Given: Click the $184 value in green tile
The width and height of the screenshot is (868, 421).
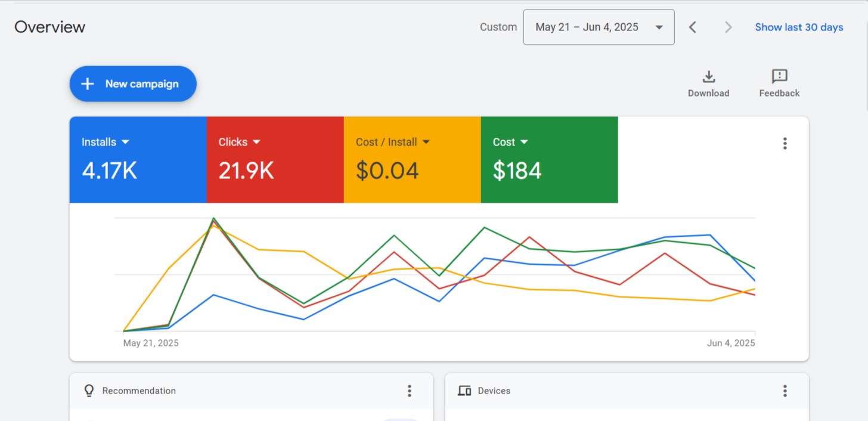Looking at the screenshot, I should tap(517, 171).
